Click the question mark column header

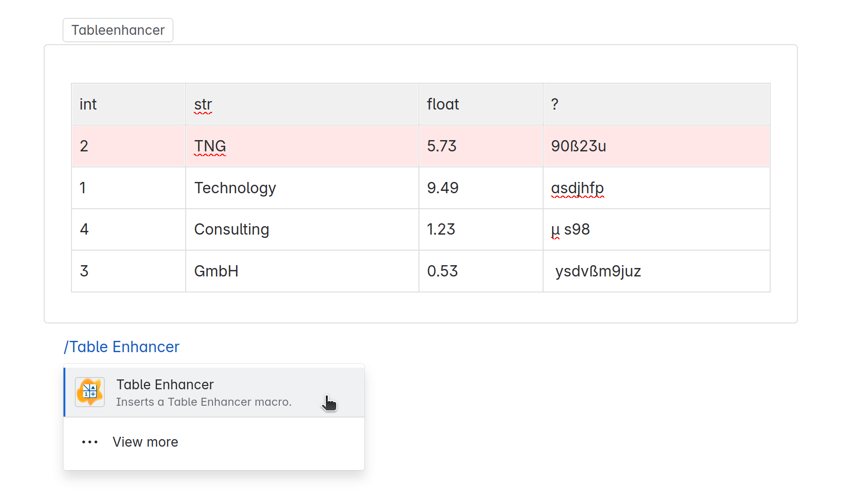(x=555, y=104)
